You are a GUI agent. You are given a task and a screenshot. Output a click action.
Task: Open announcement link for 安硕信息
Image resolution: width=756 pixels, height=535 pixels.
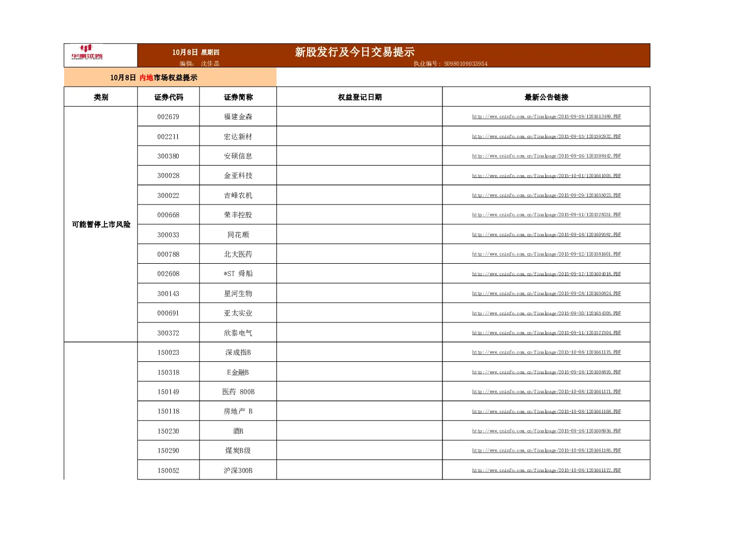tap(546, 156)
